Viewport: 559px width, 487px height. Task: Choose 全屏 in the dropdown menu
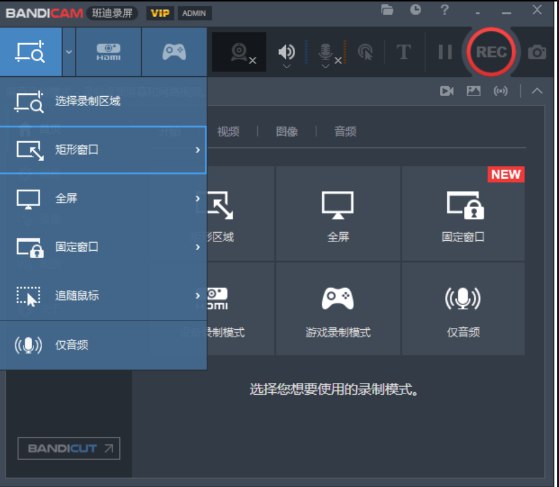click(x=103, y=198)
